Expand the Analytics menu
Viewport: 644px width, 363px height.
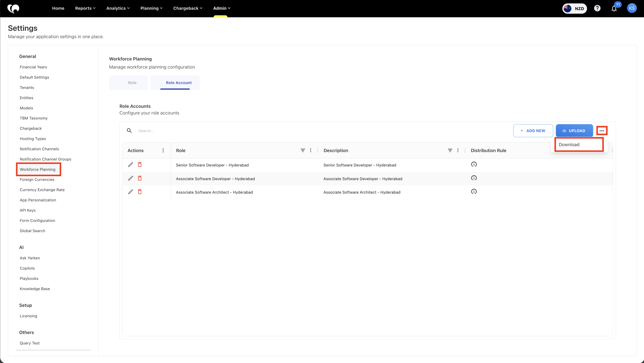coord(118,8)
